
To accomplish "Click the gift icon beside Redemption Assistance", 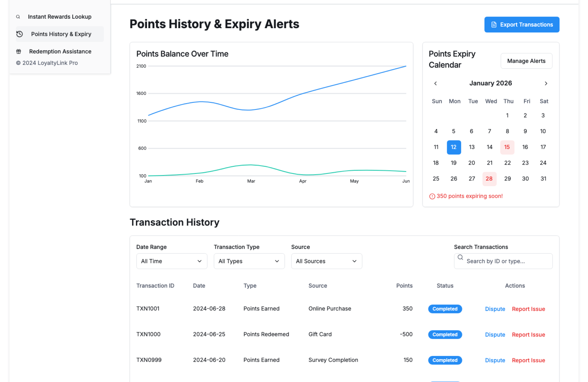I will click(19, 51).
